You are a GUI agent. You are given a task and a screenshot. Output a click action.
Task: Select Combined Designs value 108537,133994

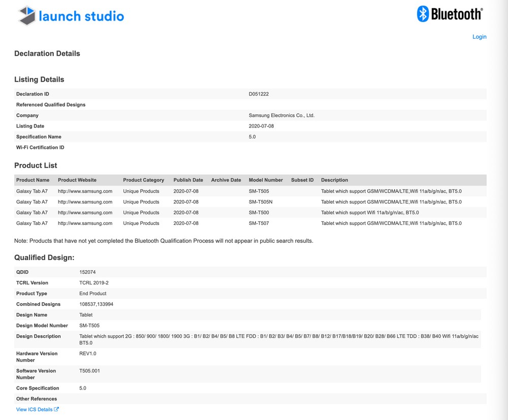pyautogui.click(x=96, y=304)
